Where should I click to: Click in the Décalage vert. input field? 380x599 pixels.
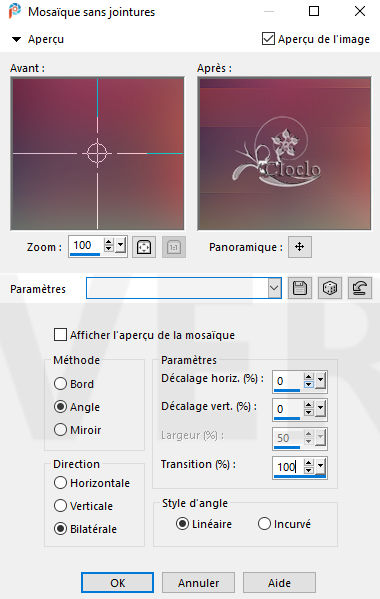coord(288,409)
